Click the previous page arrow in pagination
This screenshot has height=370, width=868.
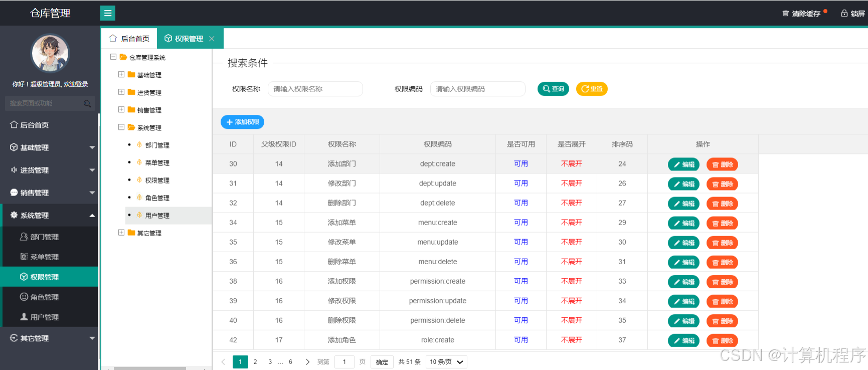click(x=223, y=361)
